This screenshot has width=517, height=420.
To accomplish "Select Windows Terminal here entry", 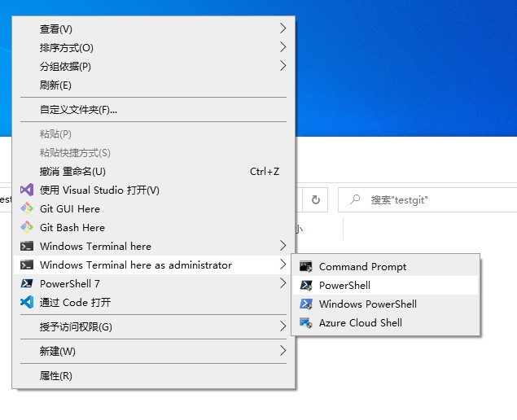I will (153, 247).
